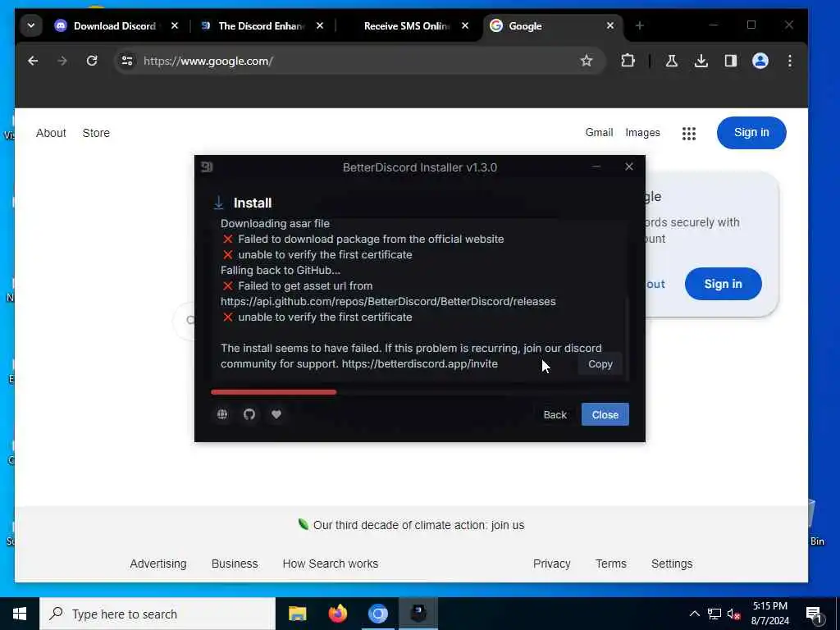Screen dimensions: 840x630
Task: View site information icon in address bar
Action: tap(127, 61)
